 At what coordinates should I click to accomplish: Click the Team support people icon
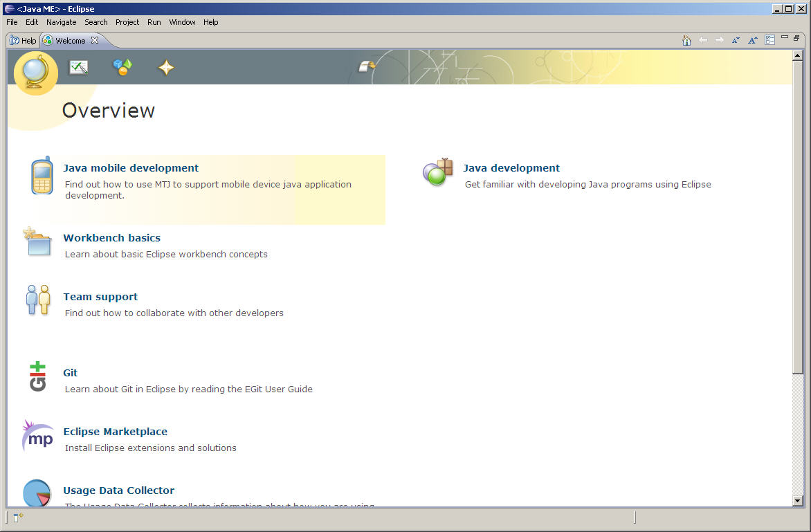pyautogui.click(x=38, y=300)
